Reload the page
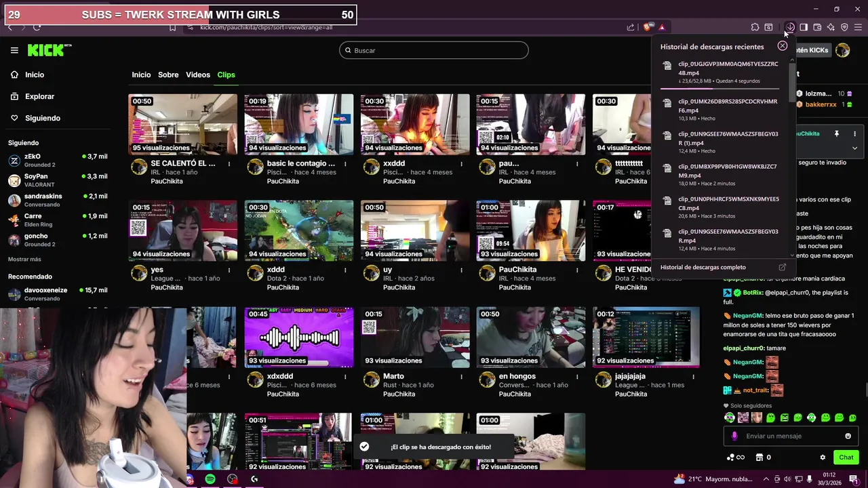 tap(37, 27)
